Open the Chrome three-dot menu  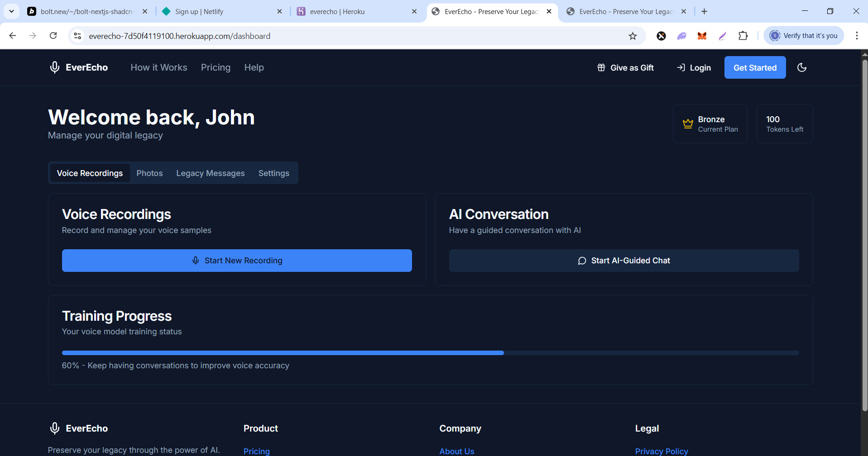[856, 36]
